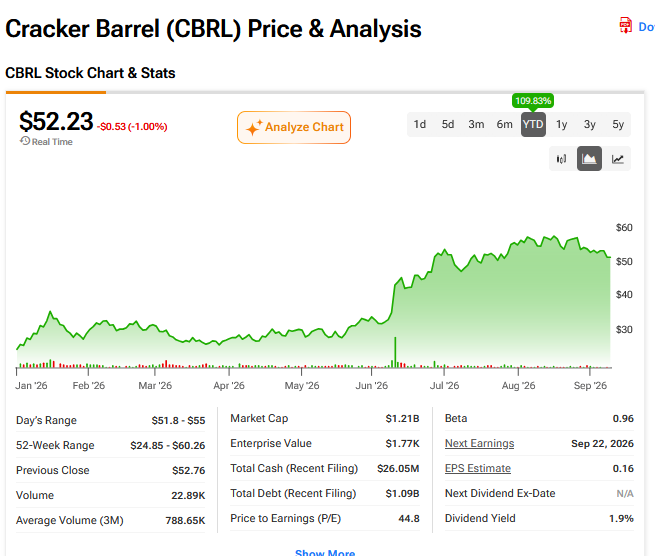
Task: Select the YTD range tab
Action: tap(533, 124)
